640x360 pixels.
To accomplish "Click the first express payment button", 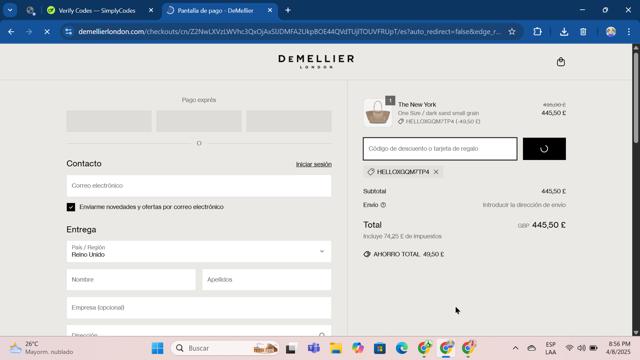I will click(x=109, y=121).
